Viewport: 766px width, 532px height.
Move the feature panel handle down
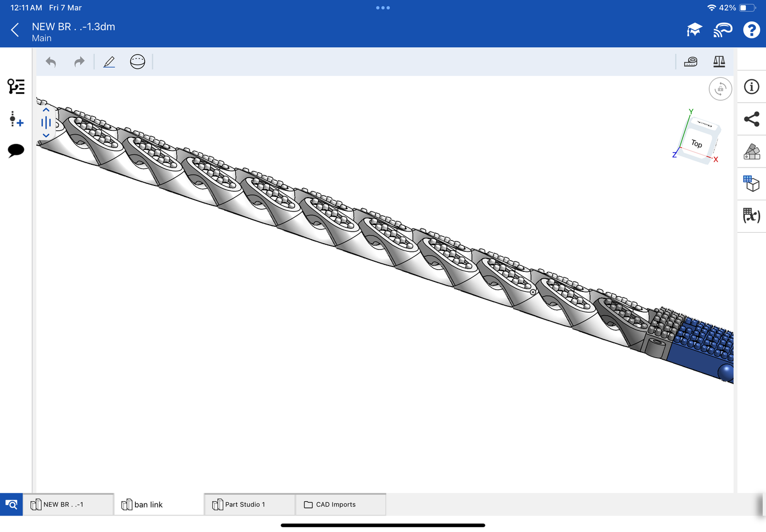click(46, 136)
